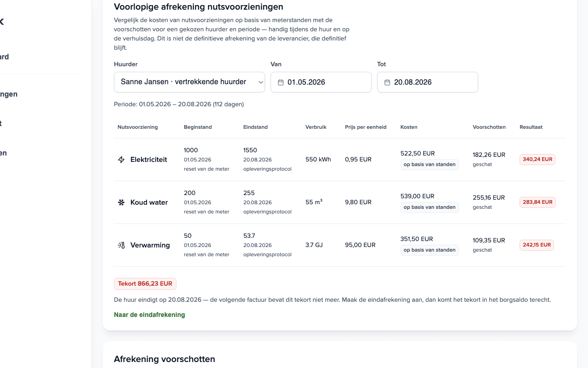Screen dimensions: 588x368
Task: Click the Elektriciteit row label
Action: tap(149, 160)
